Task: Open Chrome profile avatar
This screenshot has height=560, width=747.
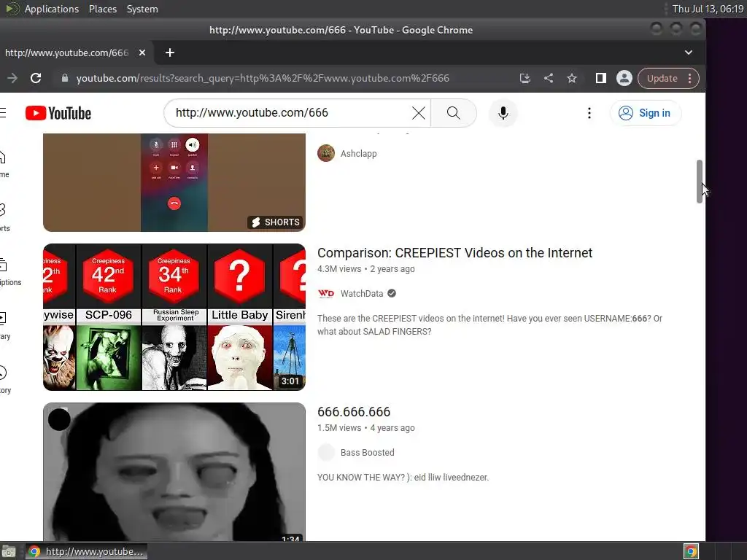Action: tap(624, 78)
